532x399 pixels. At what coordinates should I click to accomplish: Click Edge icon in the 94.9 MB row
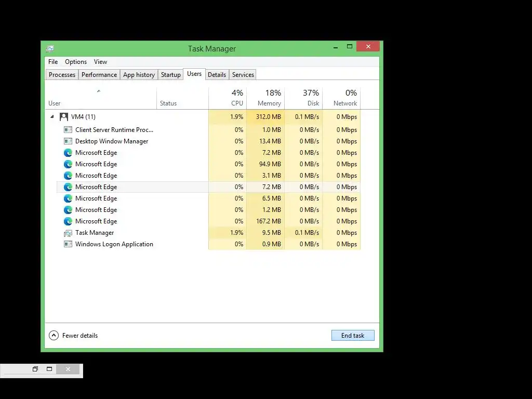(x=68, y=164)
